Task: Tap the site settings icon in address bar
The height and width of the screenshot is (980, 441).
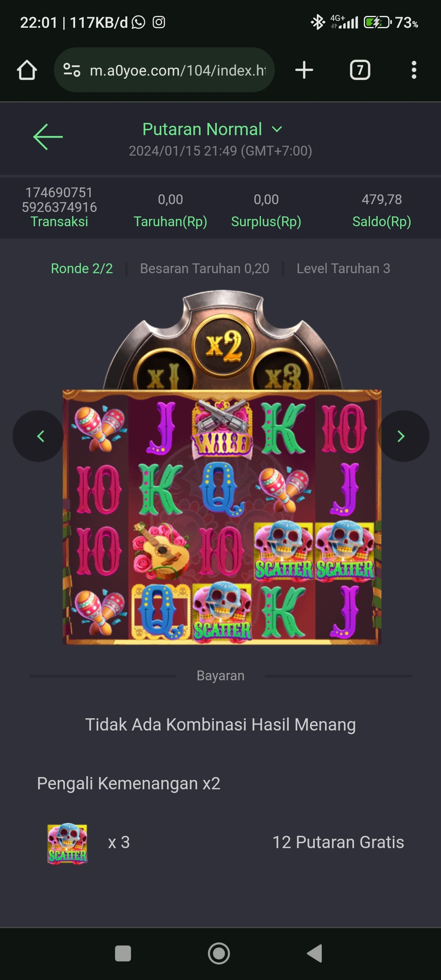Action: (x=72, y=70)
